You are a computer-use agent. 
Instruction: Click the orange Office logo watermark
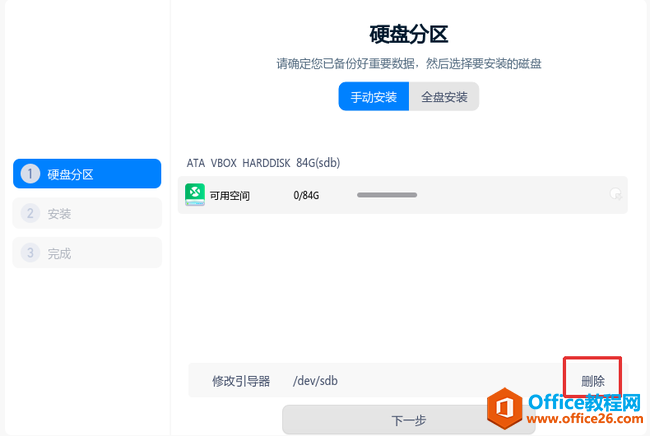pyautogui.click(x=508, y=410)
